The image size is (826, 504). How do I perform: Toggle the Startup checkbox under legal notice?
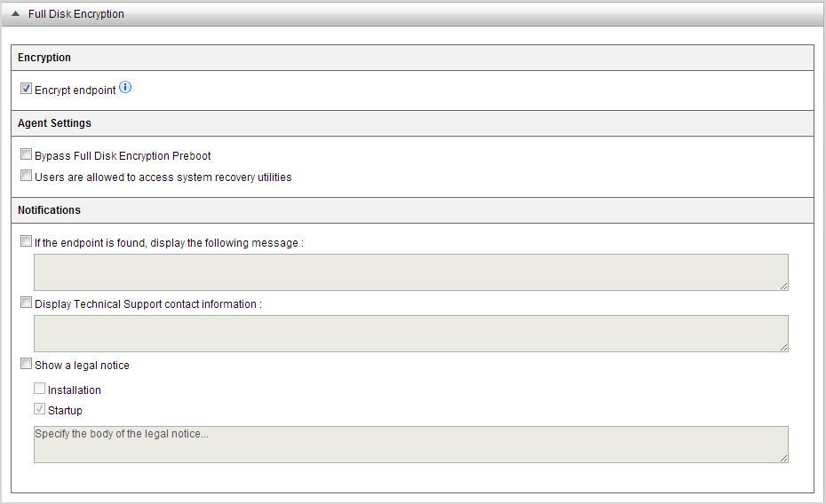pos(40,410)
